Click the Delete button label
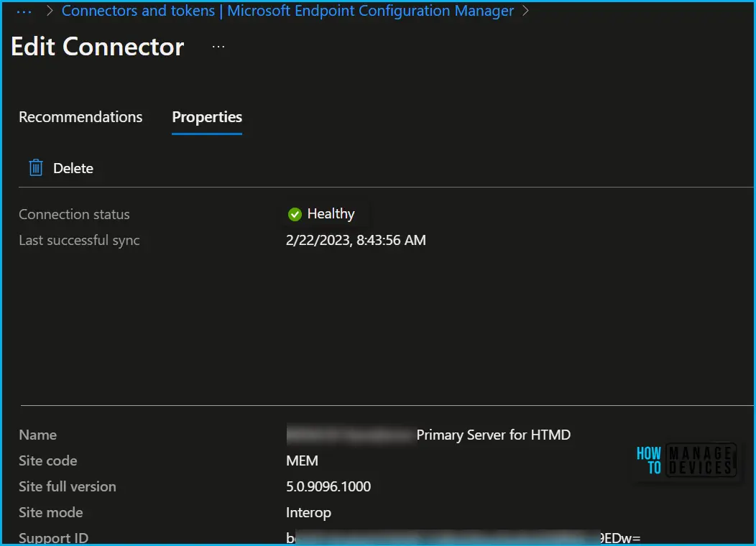756x546 pixels. tap(73, 168)
